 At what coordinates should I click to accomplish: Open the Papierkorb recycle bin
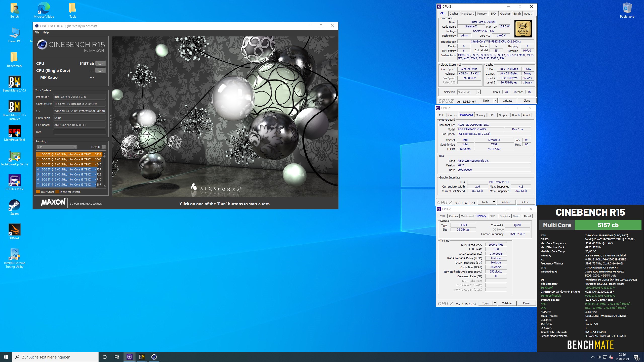click(x=627, y=11)
